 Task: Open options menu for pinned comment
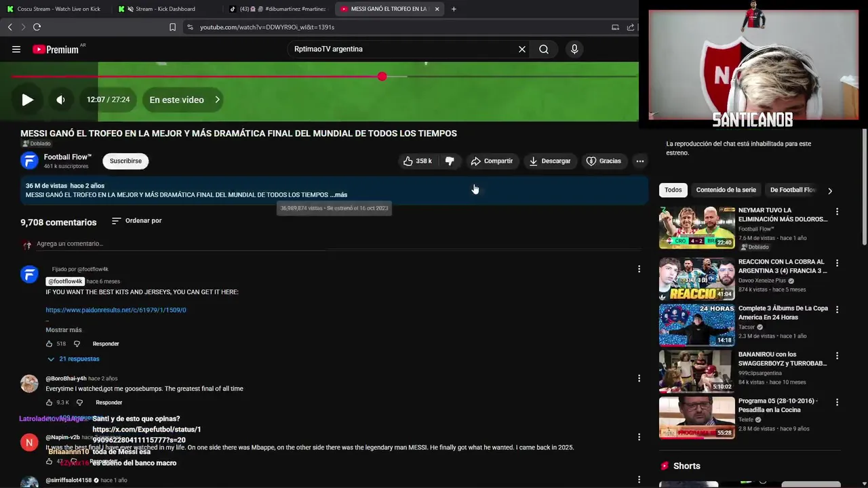pyautogui.click(x=639, y=269)
